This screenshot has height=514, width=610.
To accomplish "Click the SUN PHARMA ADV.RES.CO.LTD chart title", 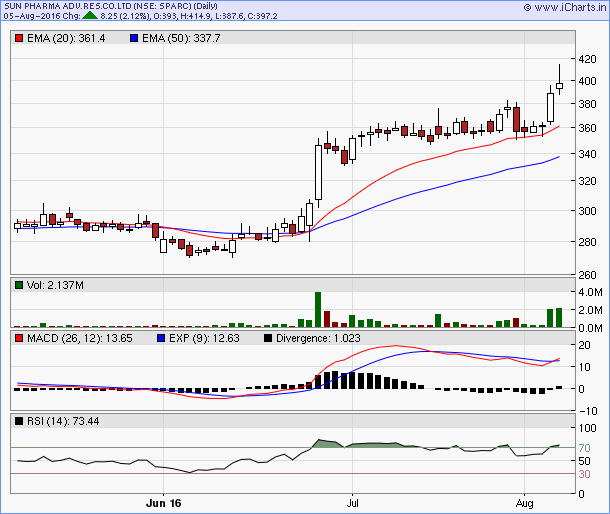I will click(x=111, y=6).
